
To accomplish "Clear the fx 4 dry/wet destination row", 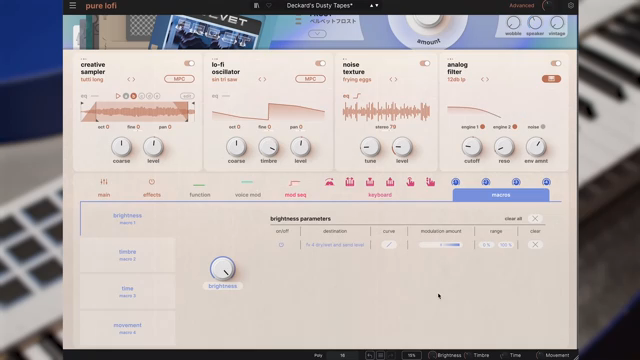I will pyautogui.click(x=535, y=245).
